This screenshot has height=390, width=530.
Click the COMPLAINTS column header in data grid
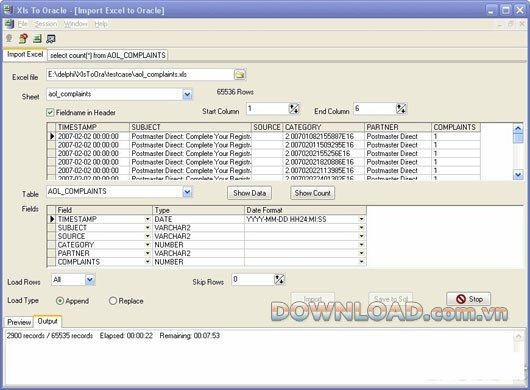[456, 127]
